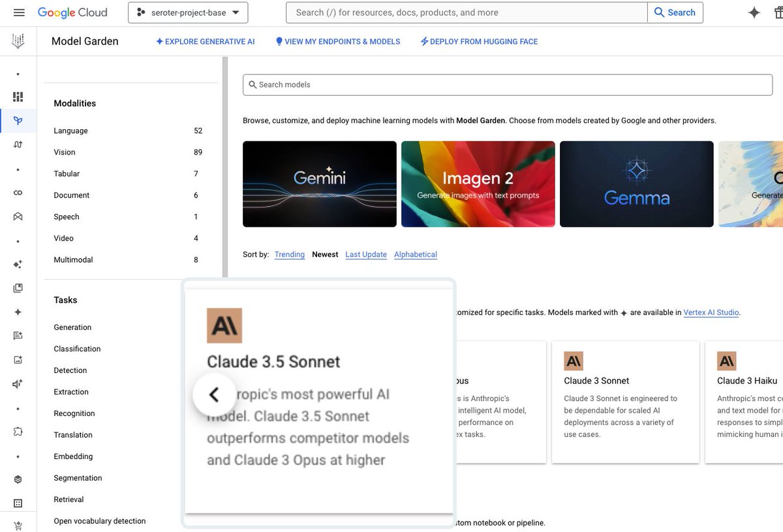783x532 pixels.
Task: Open the Gemma banner
Action: pos(637,184)
